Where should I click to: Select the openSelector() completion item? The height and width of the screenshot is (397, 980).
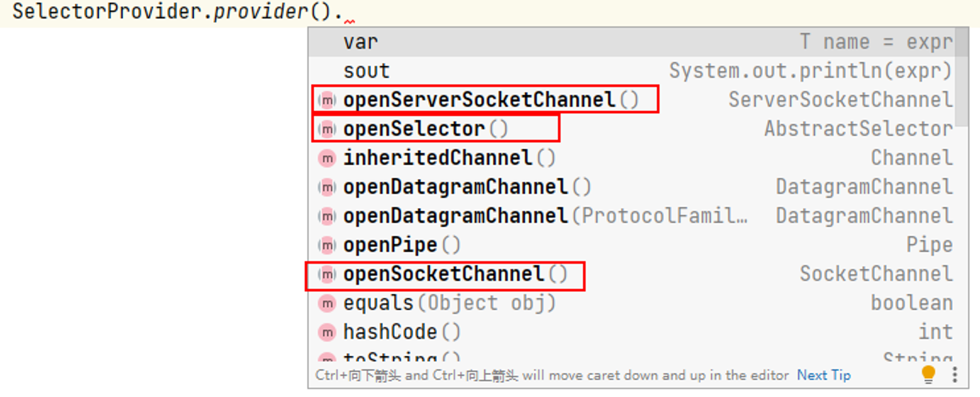[632, 129]
